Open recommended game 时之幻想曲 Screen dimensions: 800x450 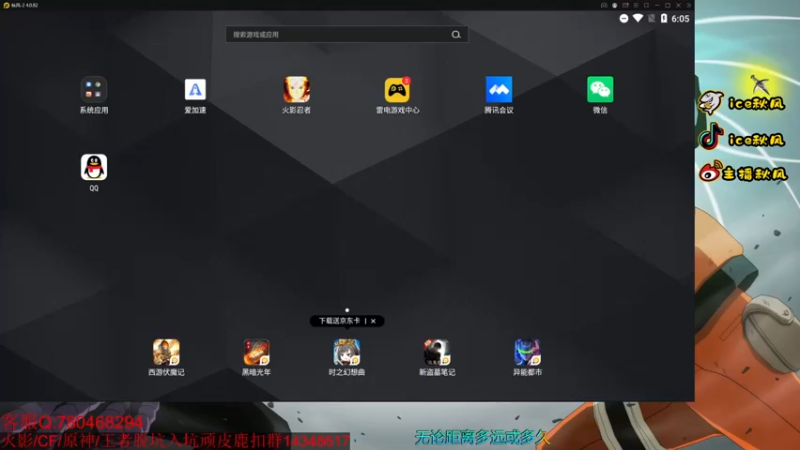(347, 352)
